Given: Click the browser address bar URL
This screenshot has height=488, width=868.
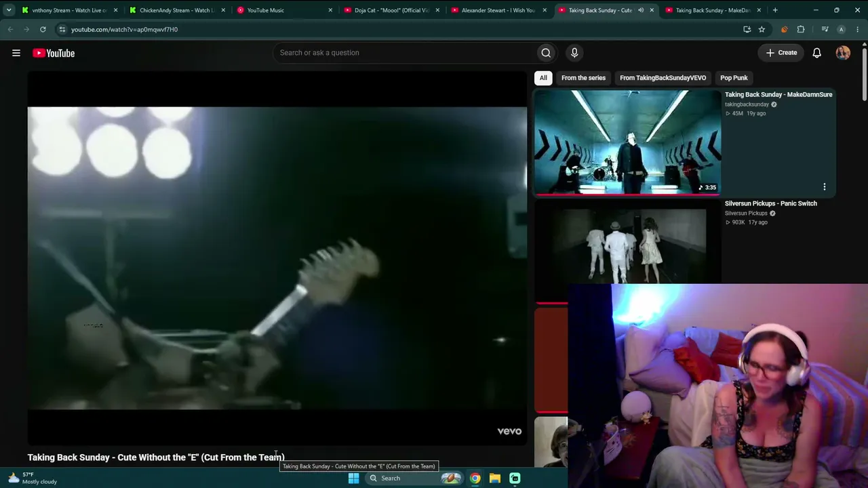Looking at the screenshot, I should [x=124, y=30].
